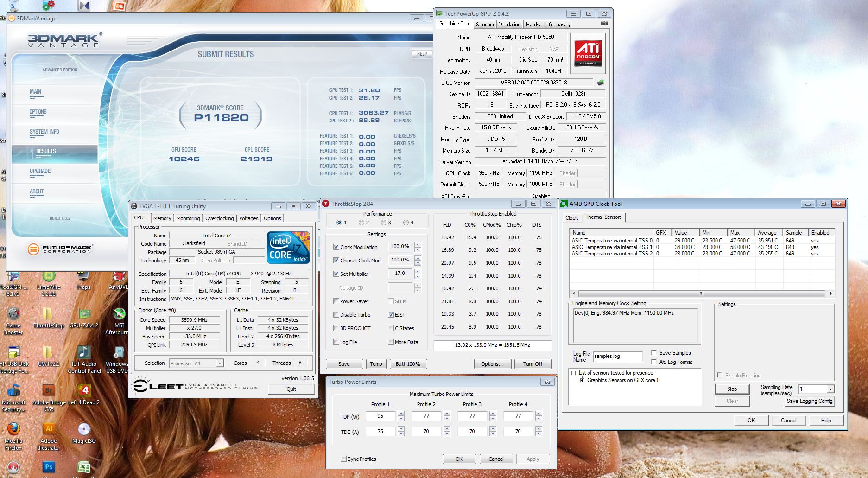Toggle the Clock Modulation checkbox

click(x=336, y=247)
